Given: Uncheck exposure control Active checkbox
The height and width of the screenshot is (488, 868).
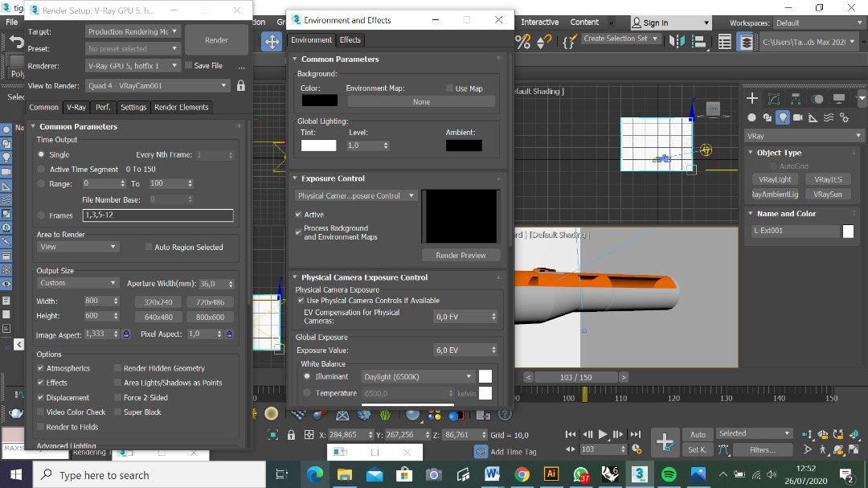Looking at the screenshot, I should tap(298, 215).
